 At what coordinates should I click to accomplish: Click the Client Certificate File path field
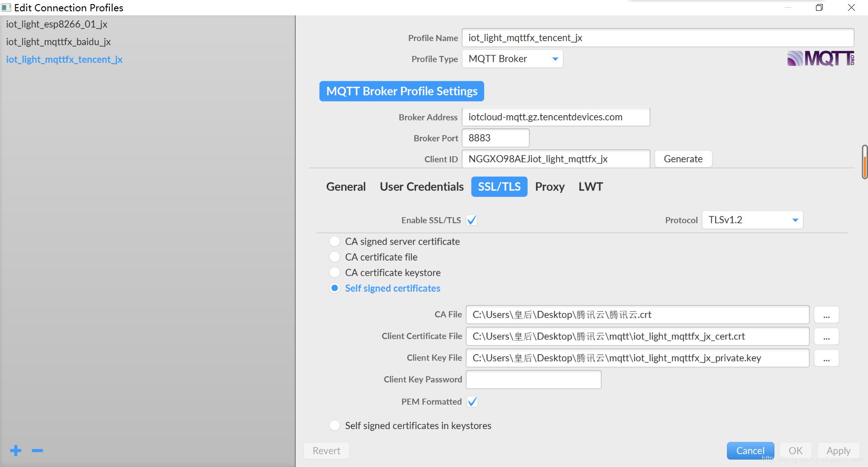point(637,336)
